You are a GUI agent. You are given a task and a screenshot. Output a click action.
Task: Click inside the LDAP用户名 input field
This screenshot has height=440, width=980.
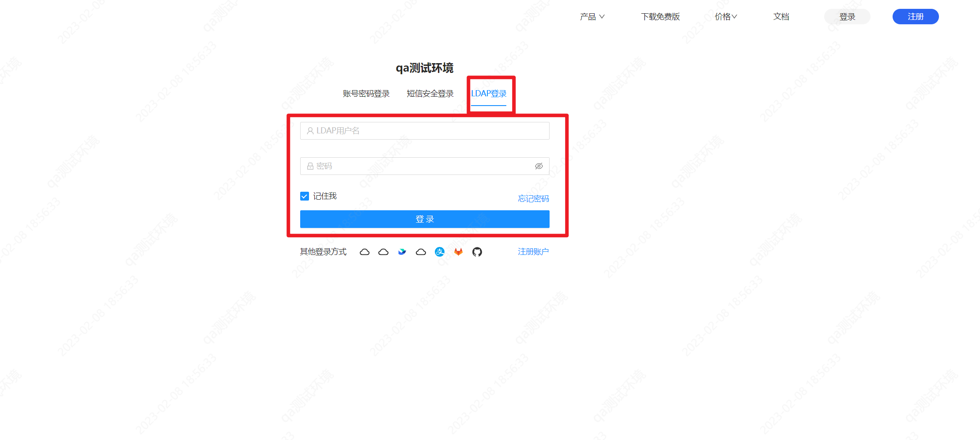(x=424, y=130)
